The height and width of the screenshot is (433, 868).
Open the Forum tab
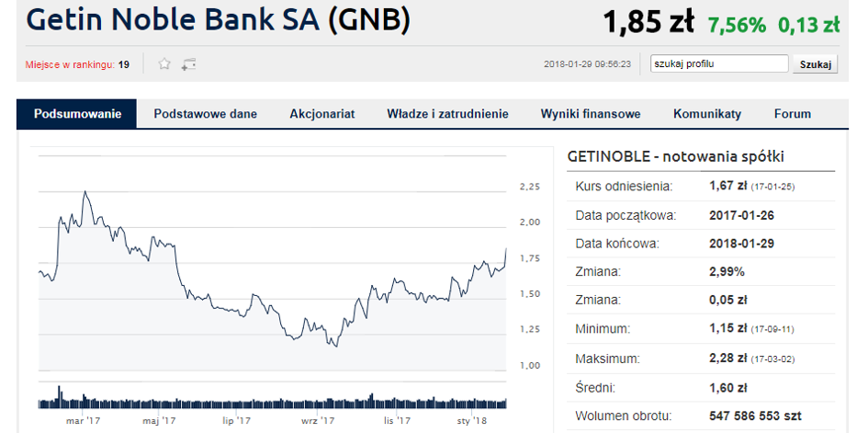792,114
